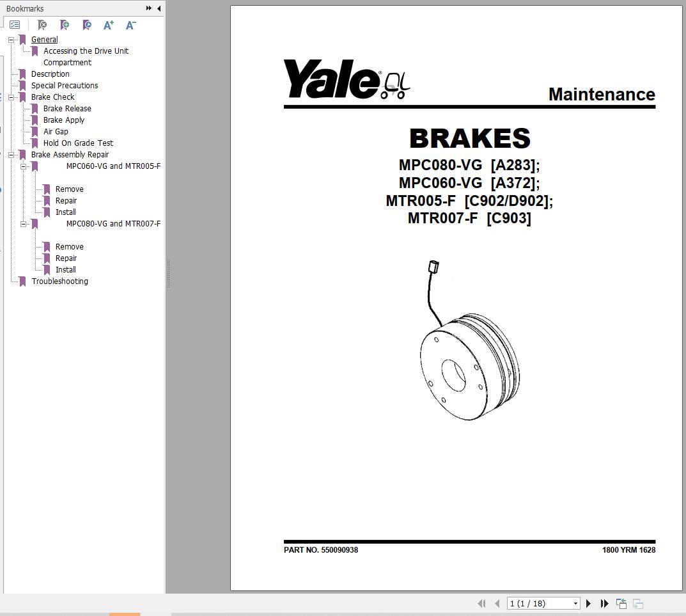Click the next view icon
686x616 pixels.
638,603
